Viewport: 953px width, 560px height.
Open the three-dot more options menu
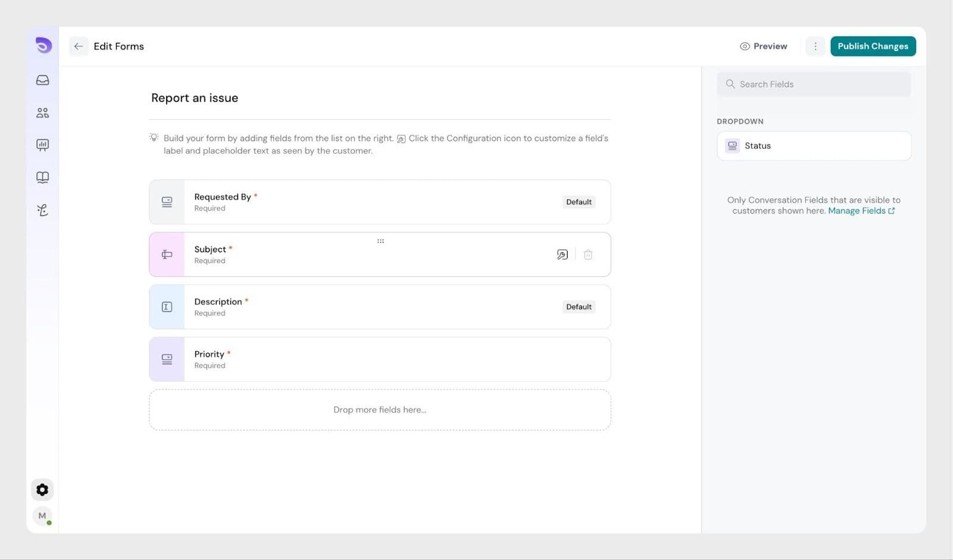coord(815,46)
